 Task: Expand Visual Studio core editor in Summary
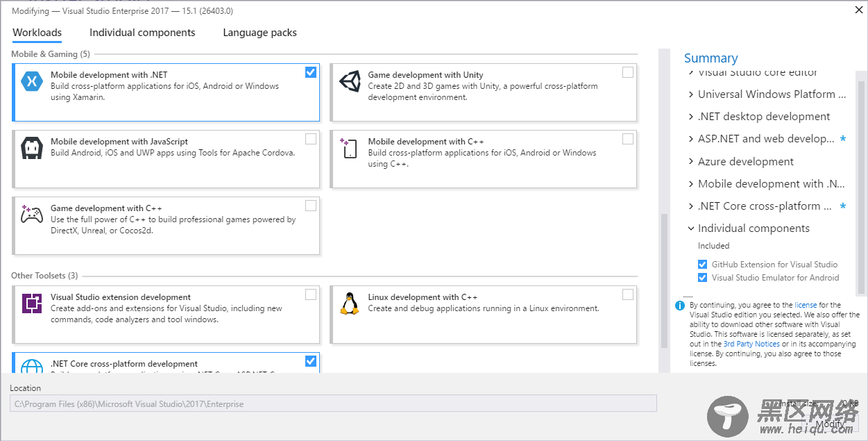click(691, 72)
